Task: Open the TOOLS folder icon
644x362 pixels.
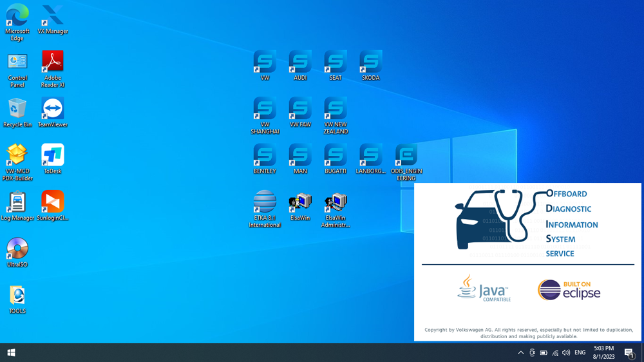Action: pos(17,300)
